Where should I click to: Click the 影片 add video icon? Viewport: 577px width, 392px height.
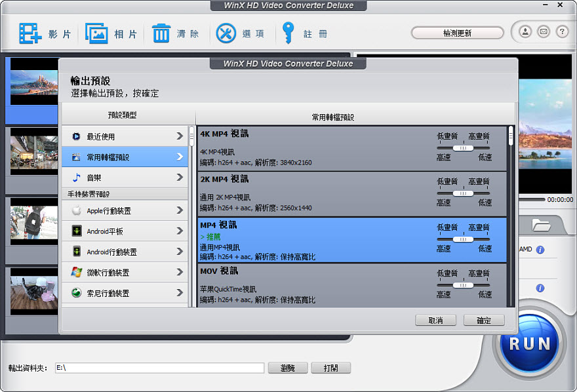(x=30, y=33)
